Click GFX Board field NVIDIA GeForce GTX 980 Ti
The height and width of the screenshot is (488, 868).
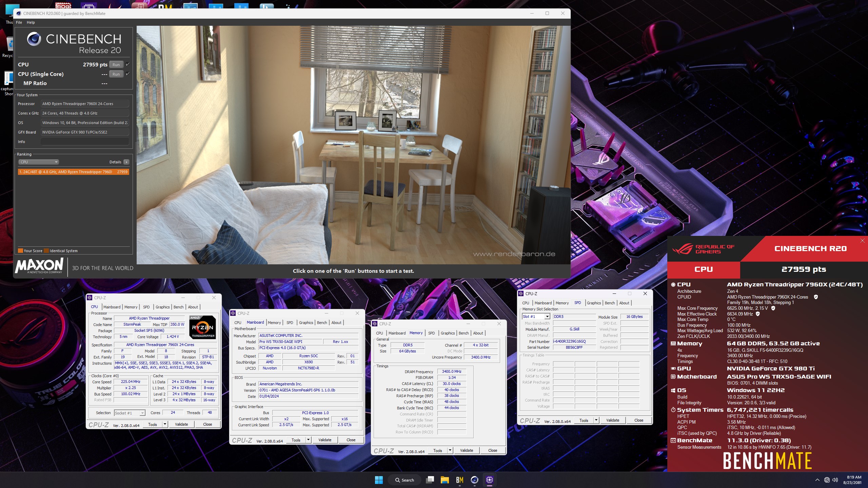pos(85,132)
